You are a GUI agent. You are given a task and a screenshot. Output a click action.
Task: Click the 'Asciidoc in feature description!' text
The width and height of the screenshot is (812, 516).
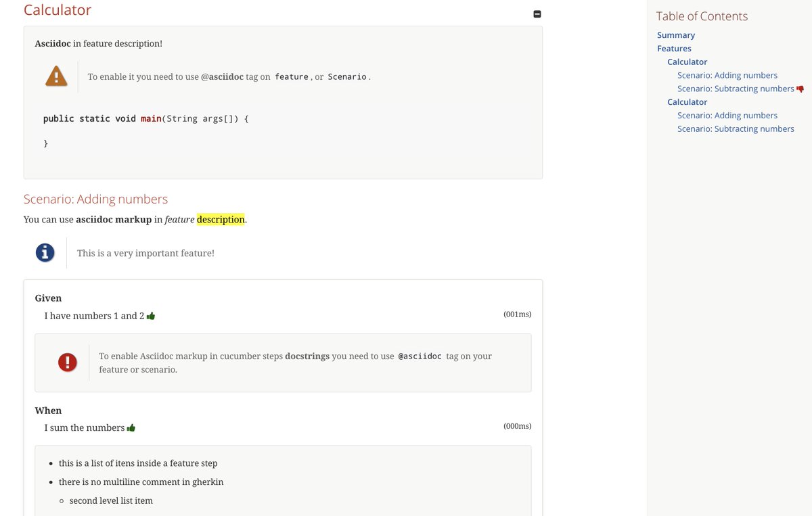pos(99,43)
